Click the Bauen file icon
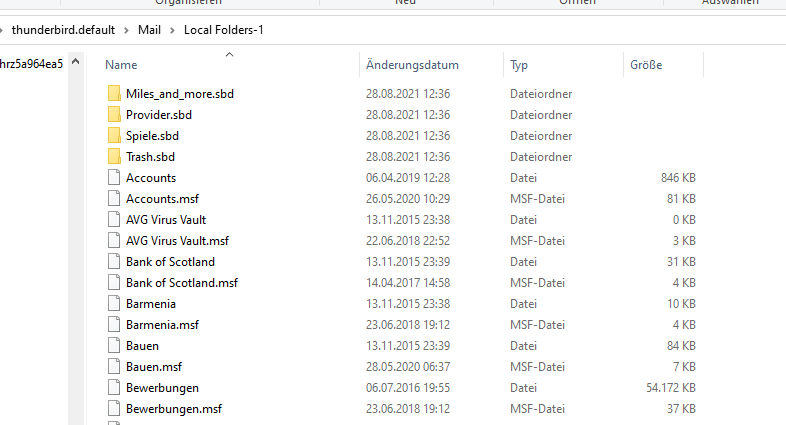This screenshot has width=786, height=425. click(114, 346)
